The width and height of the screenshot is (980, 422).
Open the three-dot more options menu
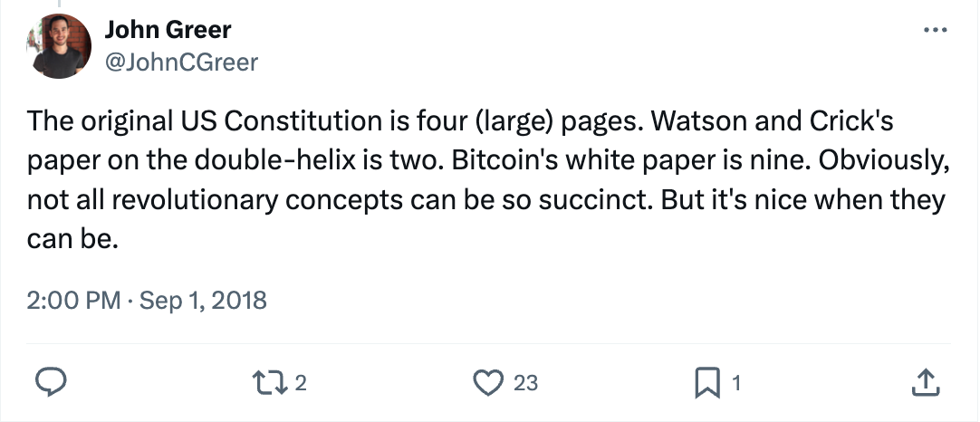[935, 30]
